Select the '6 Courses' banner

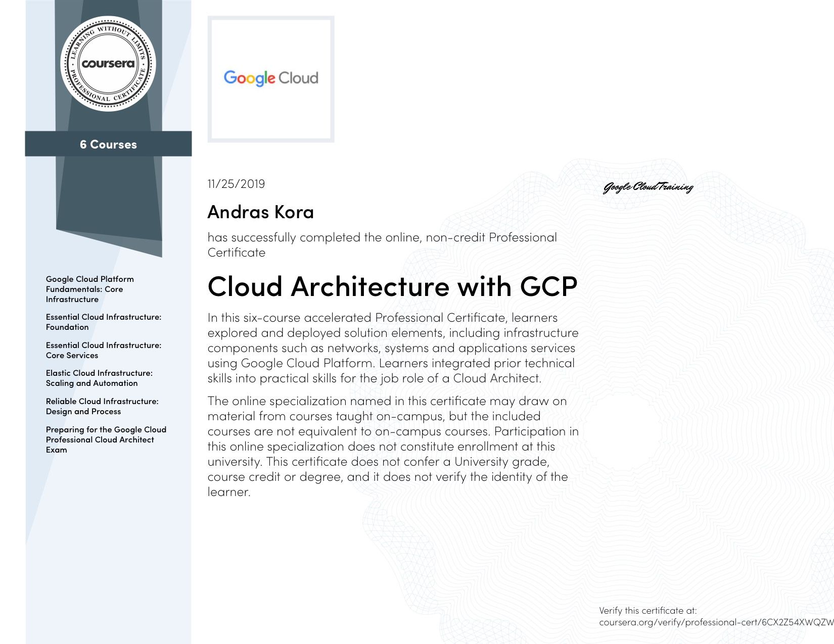[x=108, y=144]
